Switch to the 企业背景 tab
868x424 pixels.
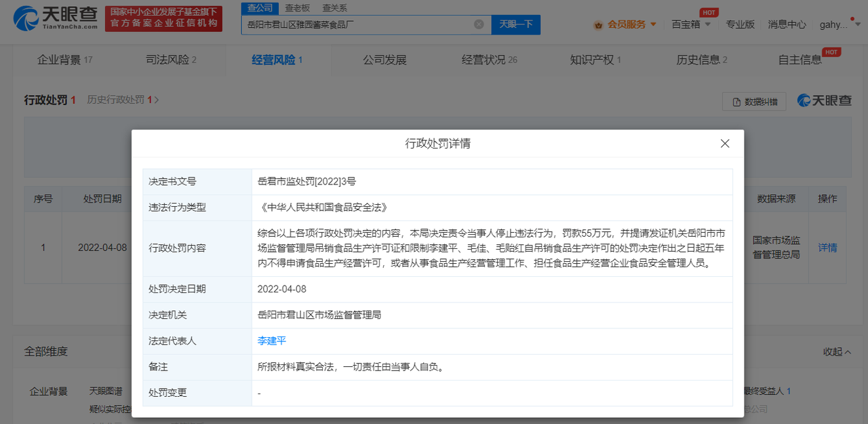point(64,60)
